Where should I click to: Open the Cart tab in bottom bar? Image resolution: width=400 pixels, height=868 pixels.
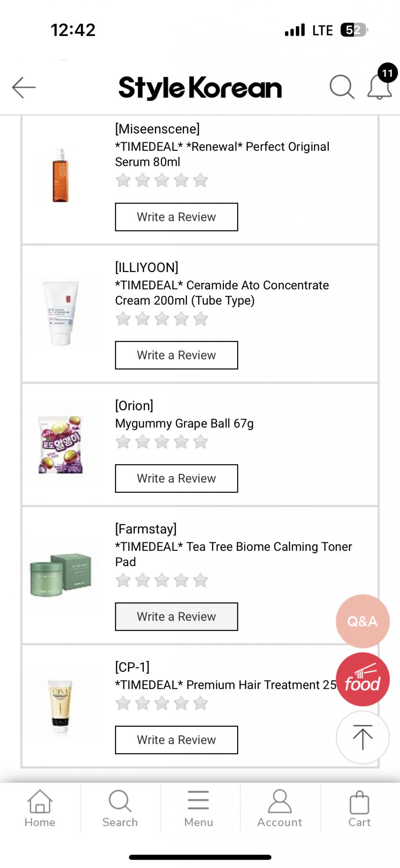359,808
